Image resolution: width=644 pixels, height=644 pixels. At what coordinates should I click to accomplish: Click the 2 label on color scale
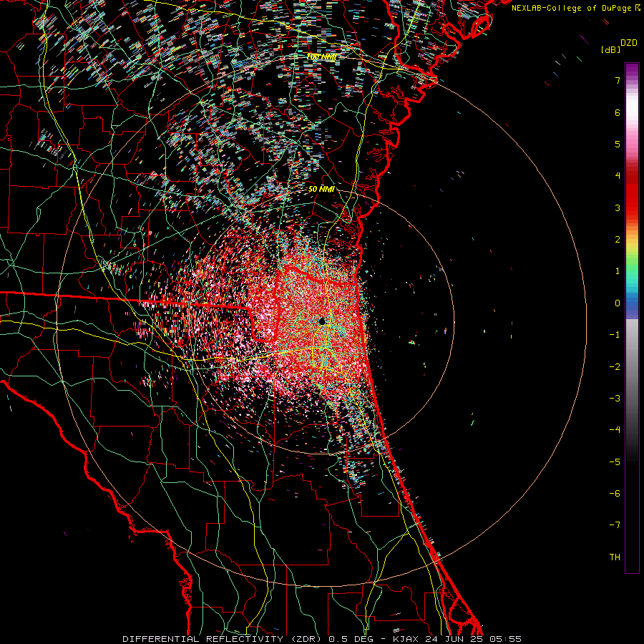pos(618,240)
